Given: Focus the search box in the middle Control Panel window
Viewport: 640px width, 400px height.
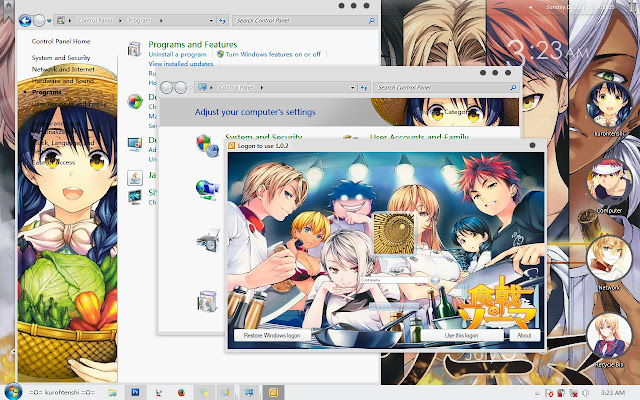Looking at the screenshot, I should [x=445, y=87].
